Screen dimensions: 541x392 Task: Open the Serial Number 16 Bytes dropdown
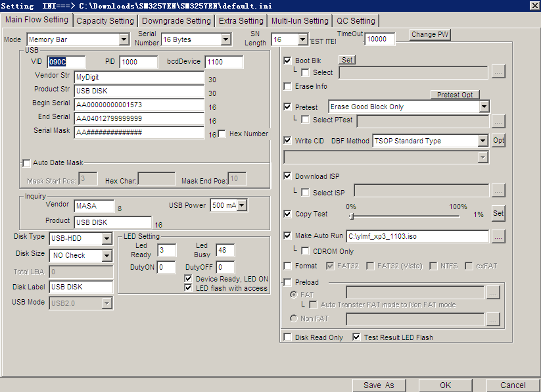(x=225, y=39)
